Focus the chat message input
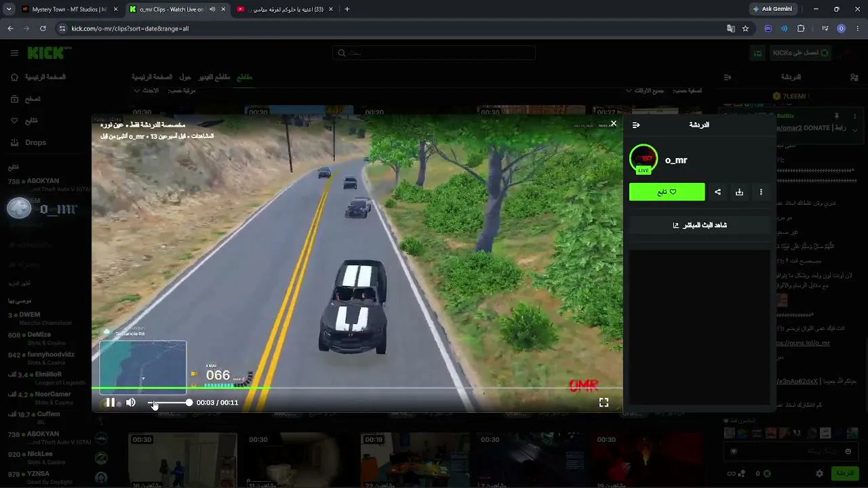 pos(791,451)
